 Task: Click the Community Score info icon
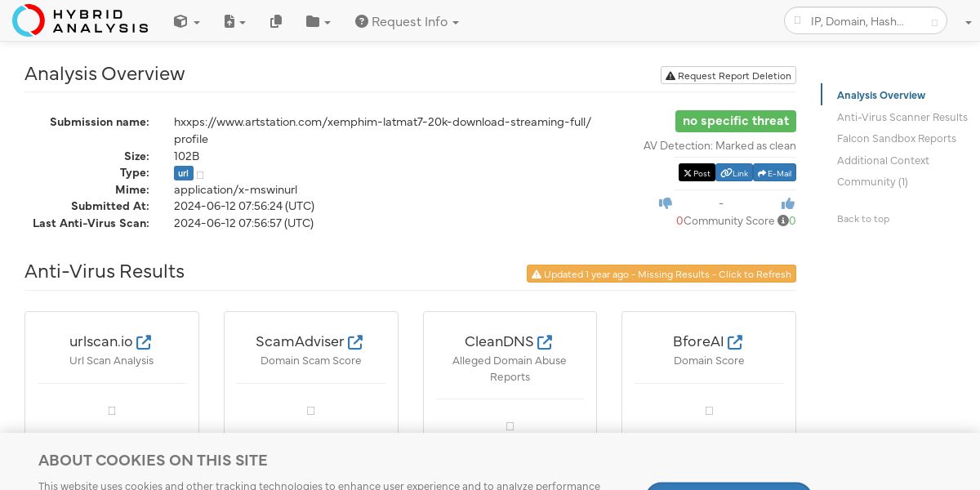point(782,220)
